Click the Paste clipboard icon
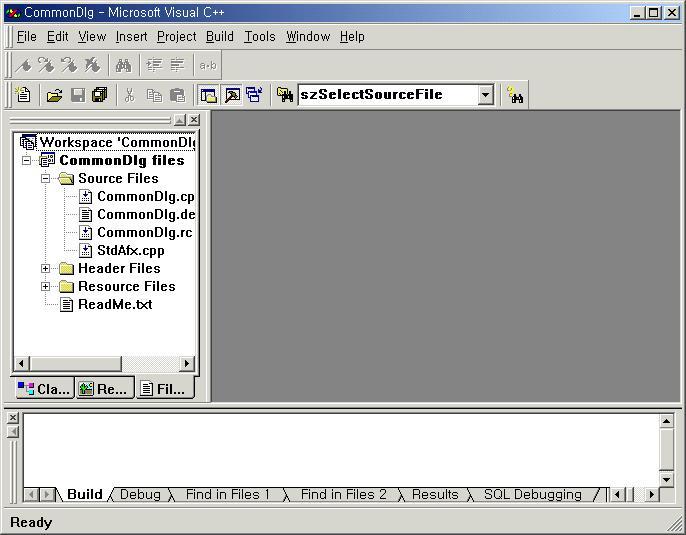The width and height of the screenshot is (686, 535). pyautogui.click(x=177, y=94)
